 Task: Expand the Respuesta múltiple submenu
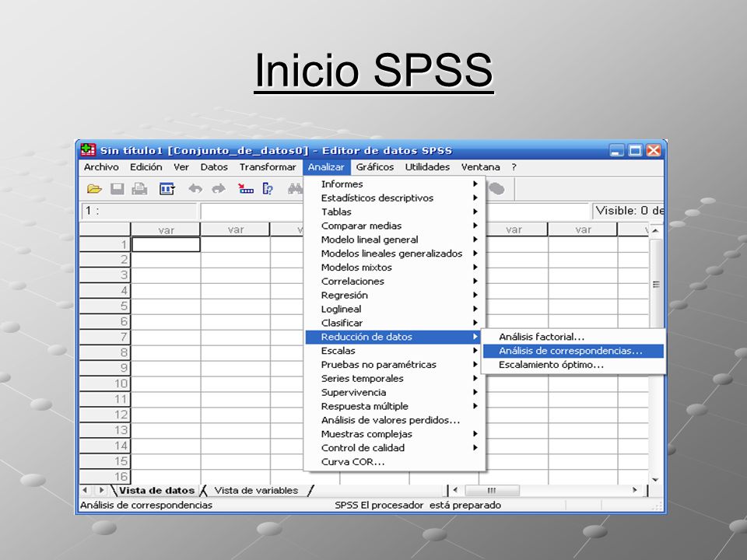395,406
